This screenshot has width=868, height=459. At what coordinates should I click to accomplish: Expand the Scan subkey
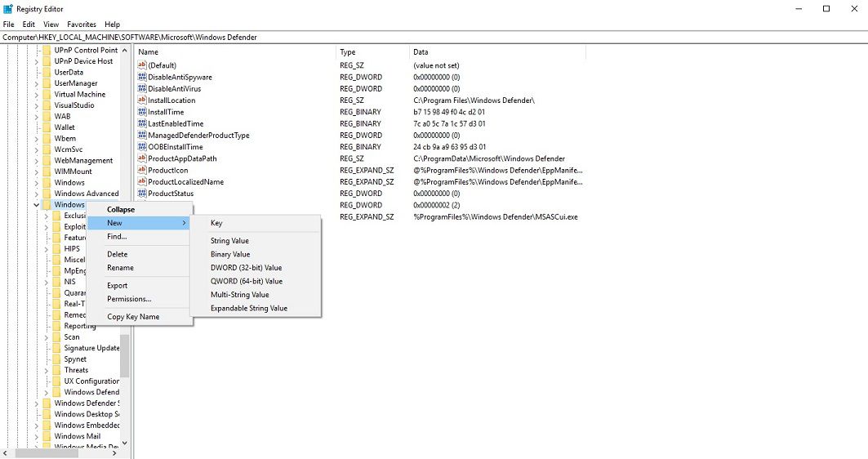click(x=47, y=337)
